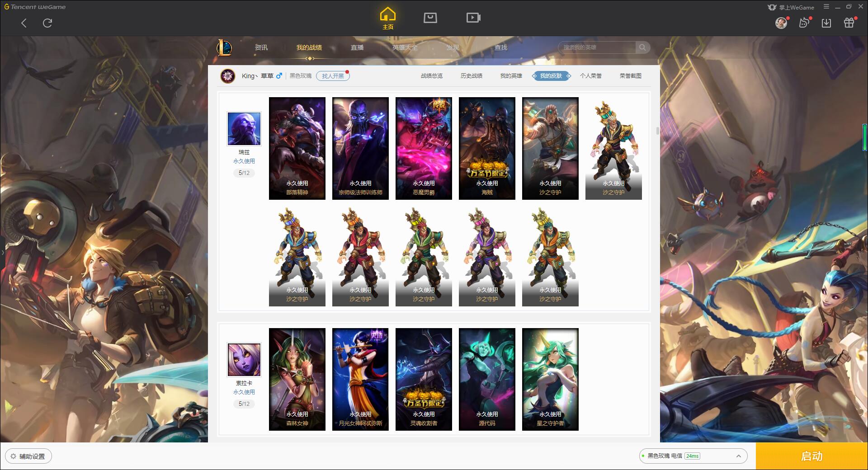Switch to the 直播 tab
868x470 pixels.
(x=357, y=47)
